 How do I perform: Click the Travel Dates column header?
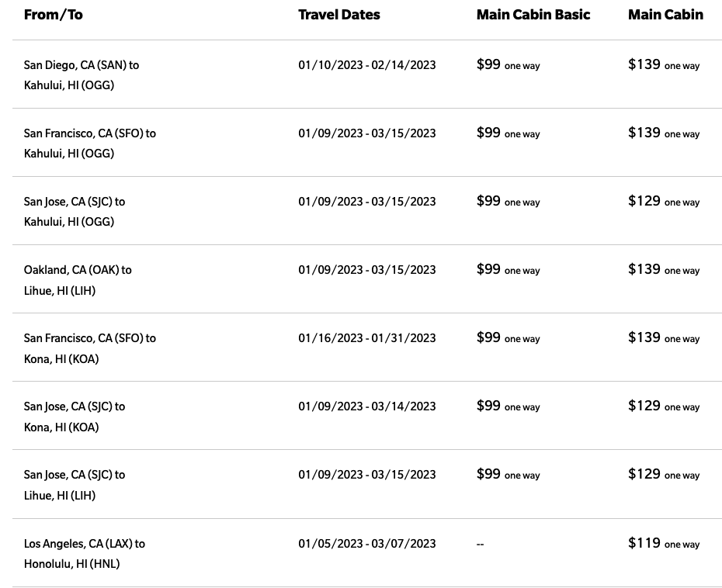coord(339,15)
